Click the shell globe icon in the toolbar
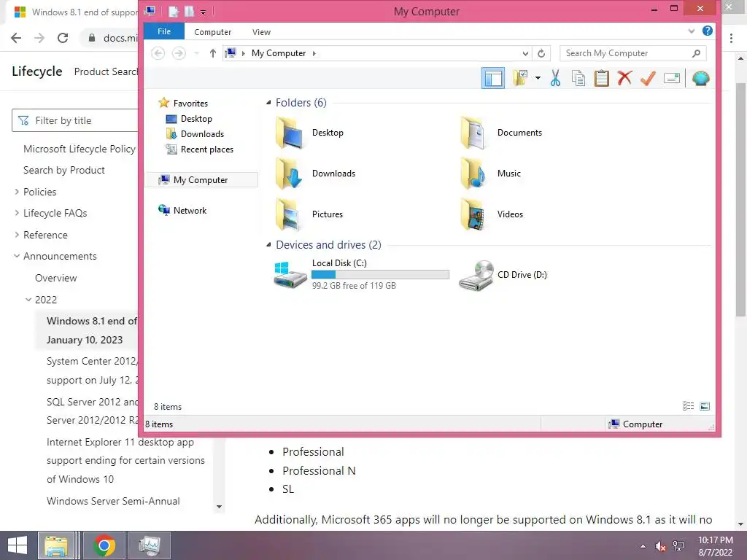Viewport: 747px width, 560px height. [701, 78]
